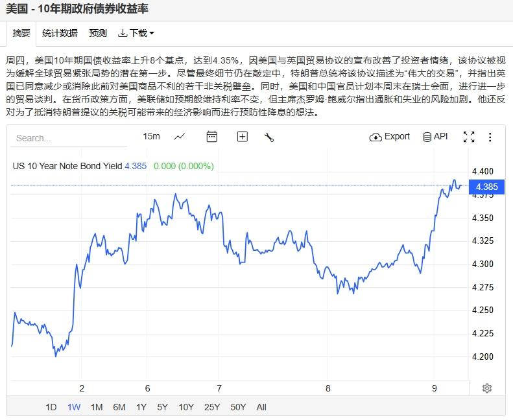This screenshot has height=420, width=513.
Task: Click the plus box compare icon
Action: coord(243,136)
